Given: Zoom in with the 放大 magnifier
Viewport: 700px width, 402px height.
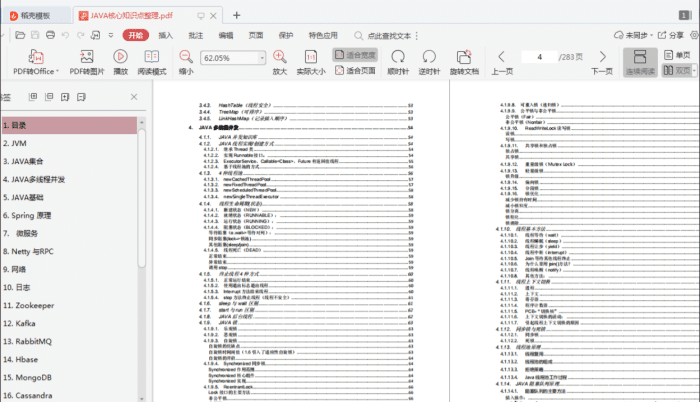Looking at the screenshot, I should coord(280,62).
